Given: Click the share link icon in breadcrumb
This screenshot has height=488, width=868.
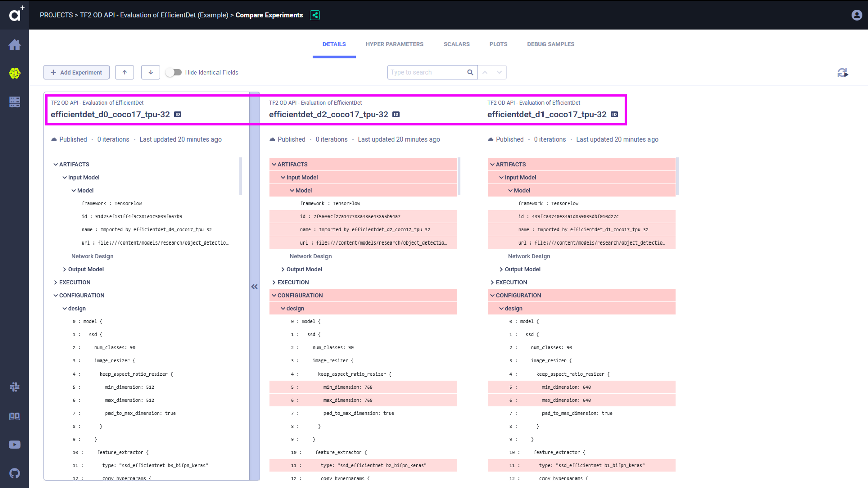Looking at the screenshot, I should (x=315, y=15).
